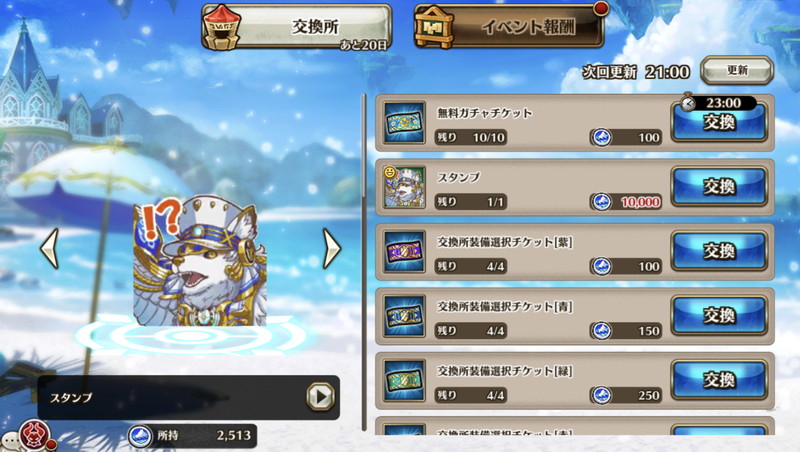Open the red demon menu icon

[x=35, y=435]
